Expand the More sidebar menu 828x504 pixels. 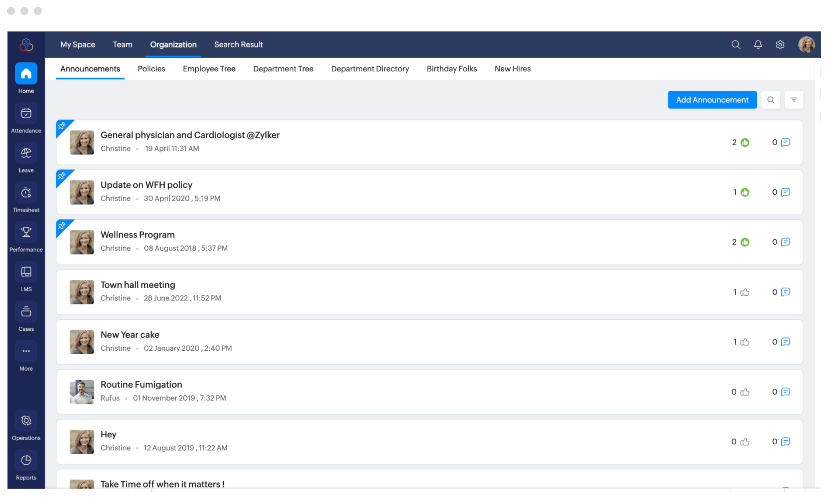click(x=26, y=352)
